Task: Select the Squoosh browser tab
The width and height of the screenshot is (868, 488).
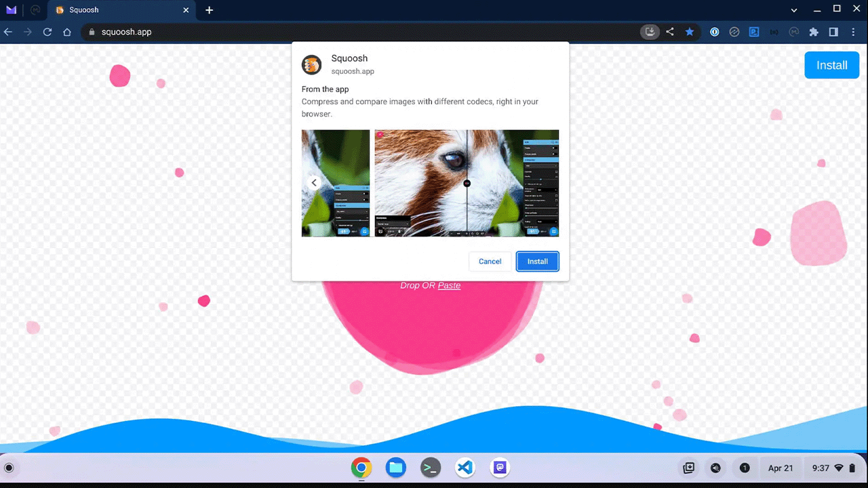Action: tap(122, 10)
